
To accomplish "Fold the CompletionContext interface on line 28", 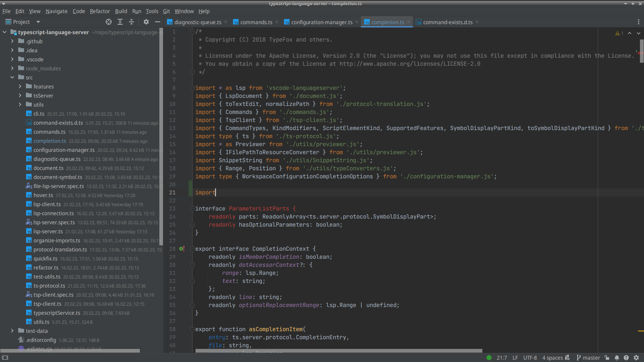I will (192, 249).
